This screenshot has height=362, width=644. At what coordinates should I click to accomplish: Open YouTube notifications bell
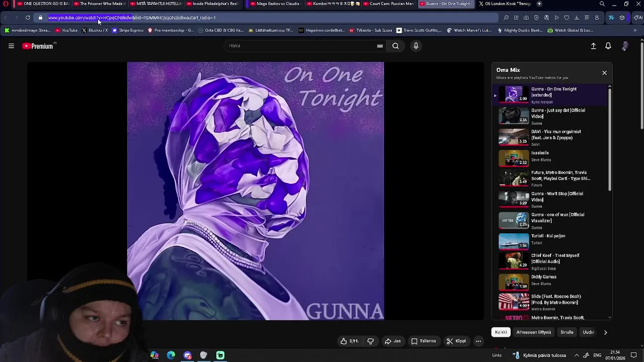point(608,46)
